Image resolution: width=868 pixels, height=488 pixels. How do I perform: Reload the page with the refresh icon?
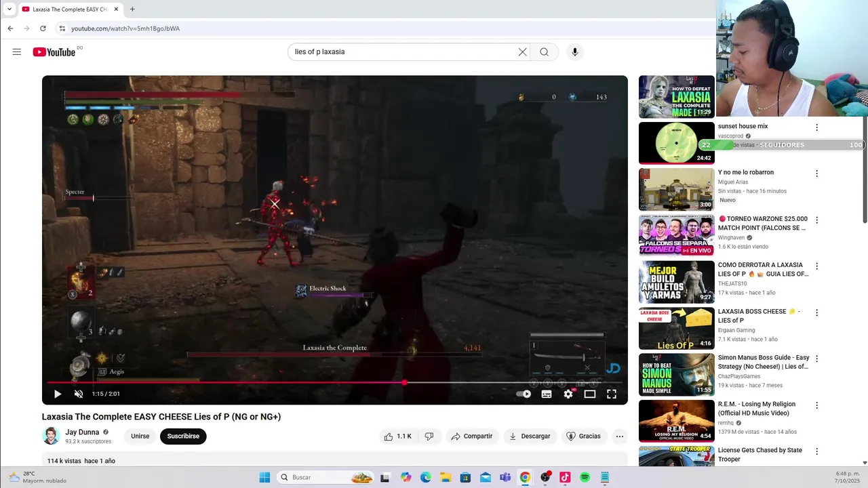coord(43,28)
